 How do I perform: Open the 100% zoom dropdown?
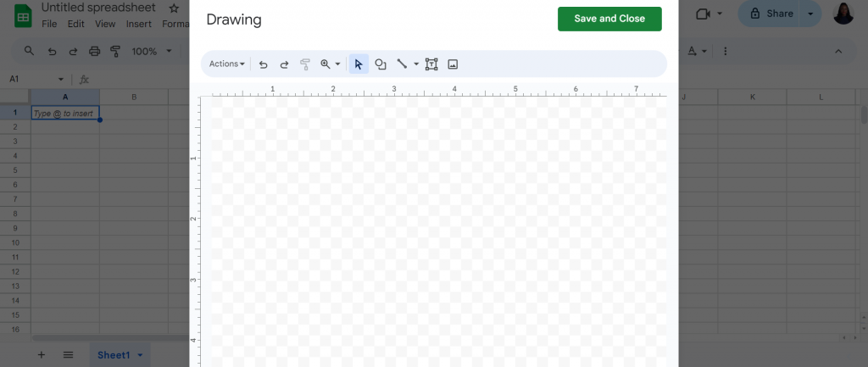[152, 52]
